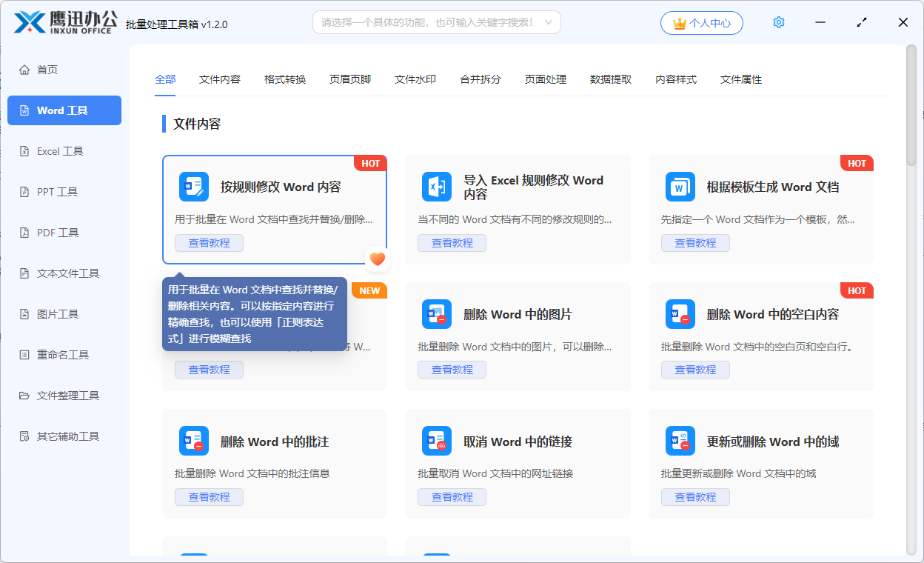Switch to the 格式转换 tab
Viewport: 924px width, 563px height.
coord(284,79)
